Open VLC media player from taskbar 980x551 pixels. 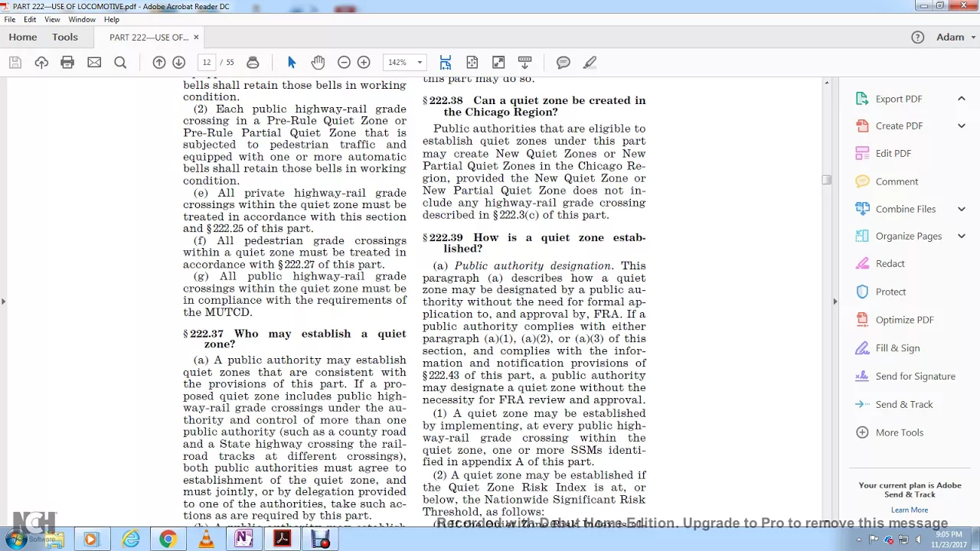pos(206,540)
